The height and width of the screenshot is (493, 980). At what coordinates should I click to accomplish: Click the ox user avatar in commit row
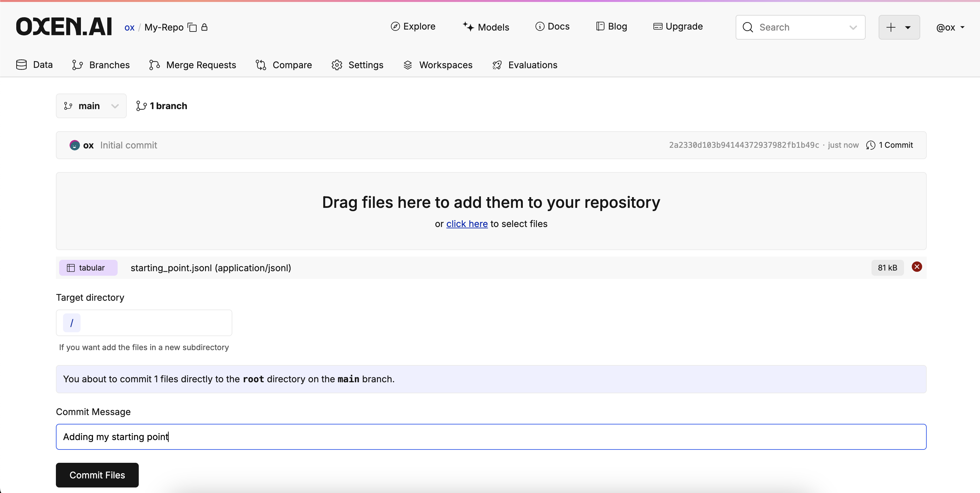click(74, 145)
